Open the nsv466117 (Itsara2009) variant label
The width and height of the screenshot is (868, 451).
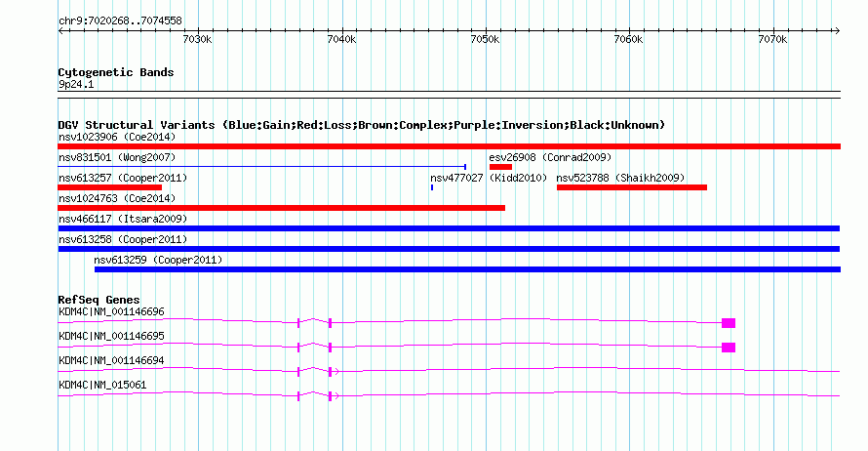(x=123, y=219)
